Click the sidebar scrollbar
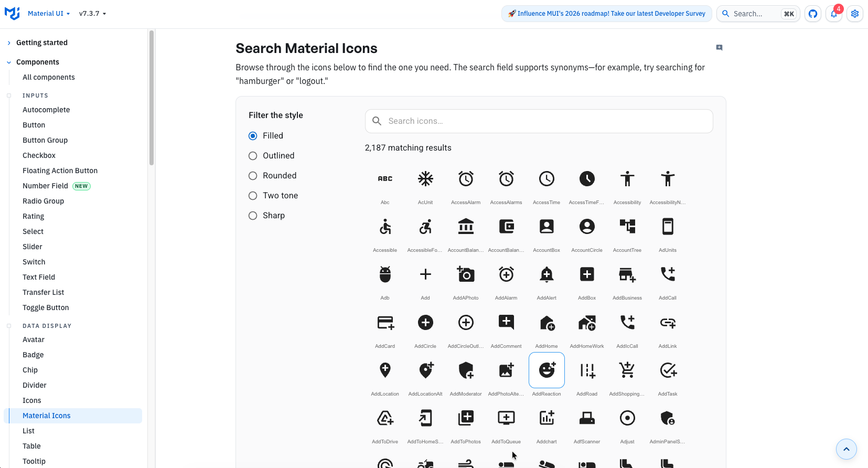The width and height of the screenshot is (868, 468). click(x=152, y=98)
